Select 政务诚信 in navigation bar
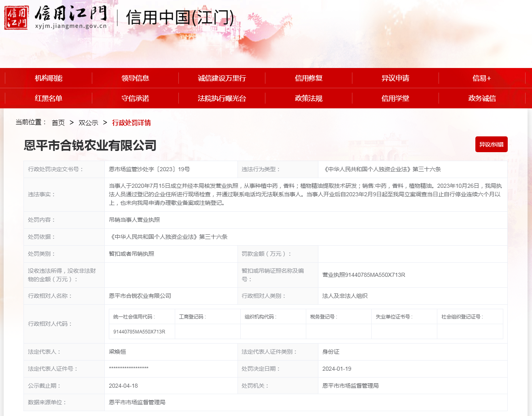The height and width of the screenshot is (416, 532). click(481, 98)
